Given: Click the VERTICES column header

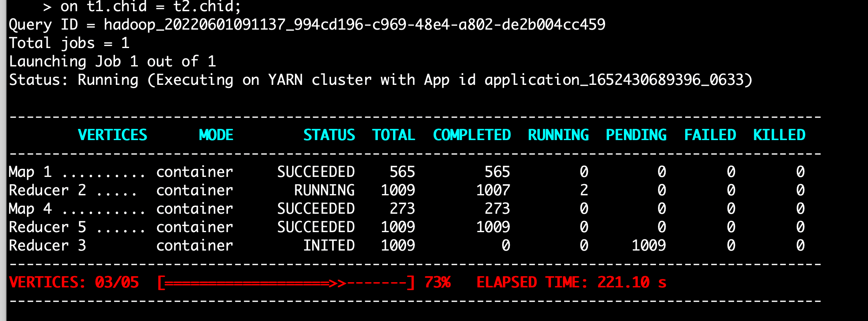Looking at the screenshot, I should pos(112,135).
